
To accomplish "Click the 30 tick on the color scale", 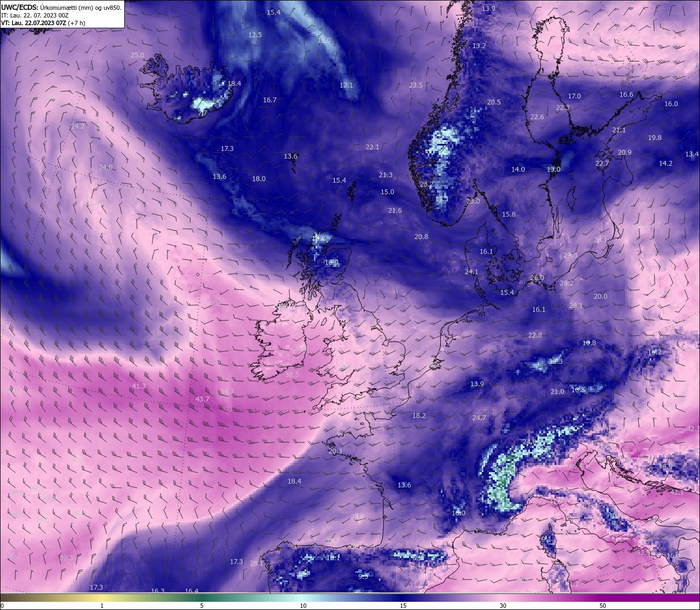I will point(503,606).
